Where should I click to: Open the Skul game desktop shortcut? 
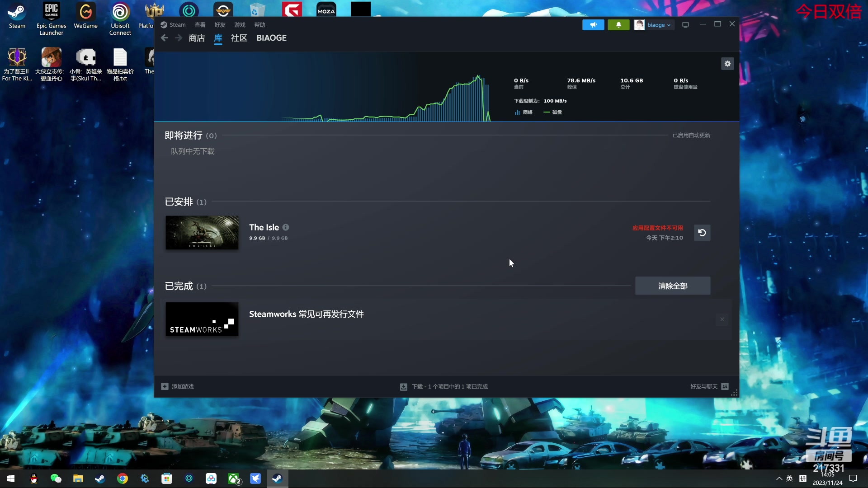pyautogui.click(x=86, y=65)
